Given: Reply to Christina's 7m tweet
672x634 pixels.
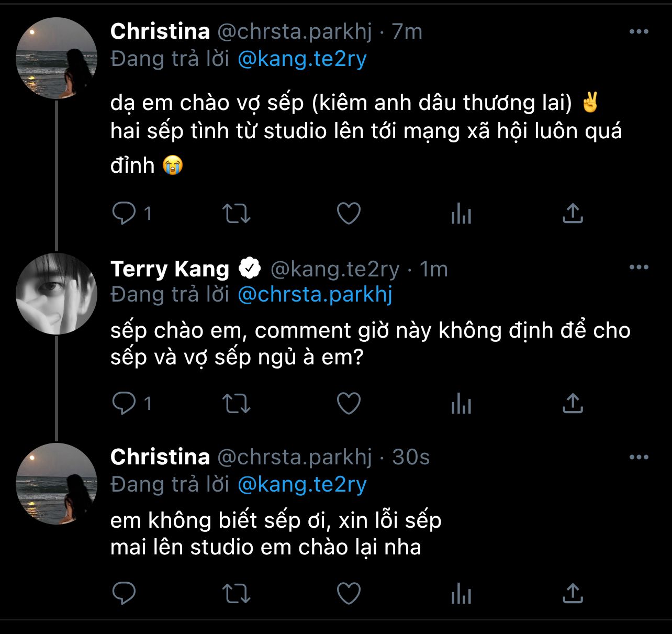Looking at the screenshot, I should 124,214.
